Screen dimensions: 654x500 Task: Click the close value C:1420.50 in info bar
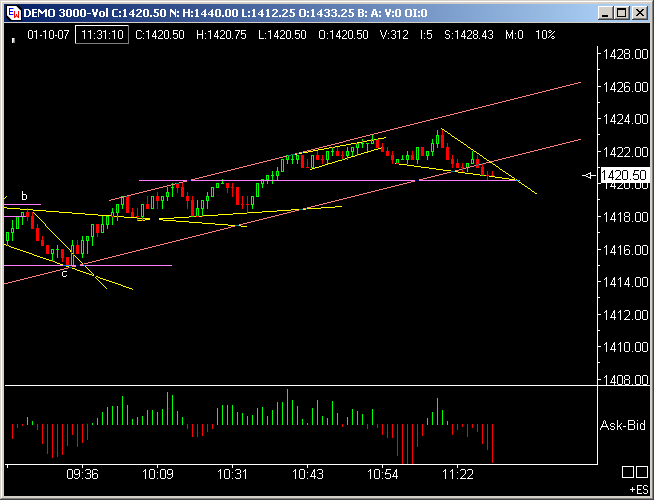click(x=160, y=35)
